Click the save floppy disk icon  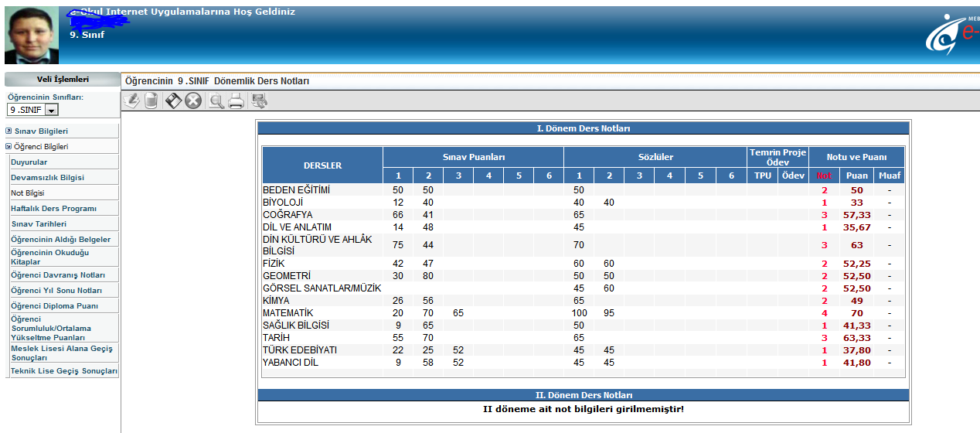(x=174, y=101)
